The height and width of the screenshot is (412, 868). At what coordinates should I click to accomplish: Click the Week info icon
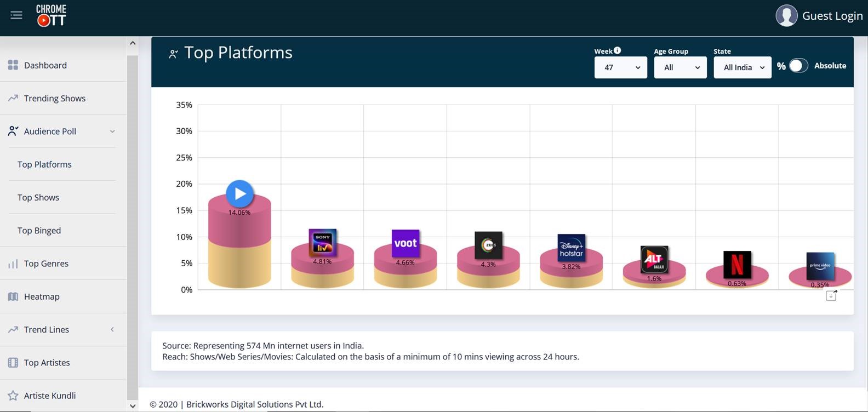coord(617,50)
